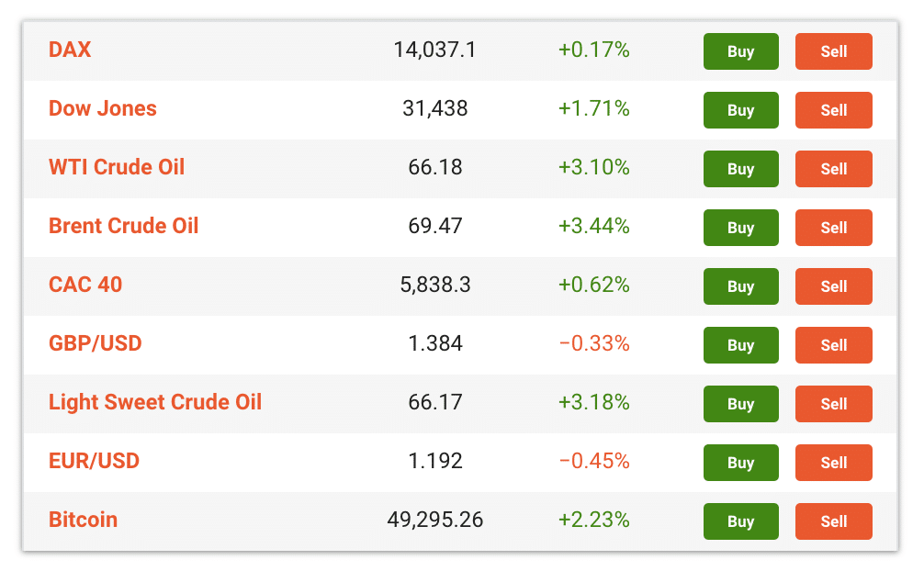Click the Buy button for DAX

pos(740,51)
